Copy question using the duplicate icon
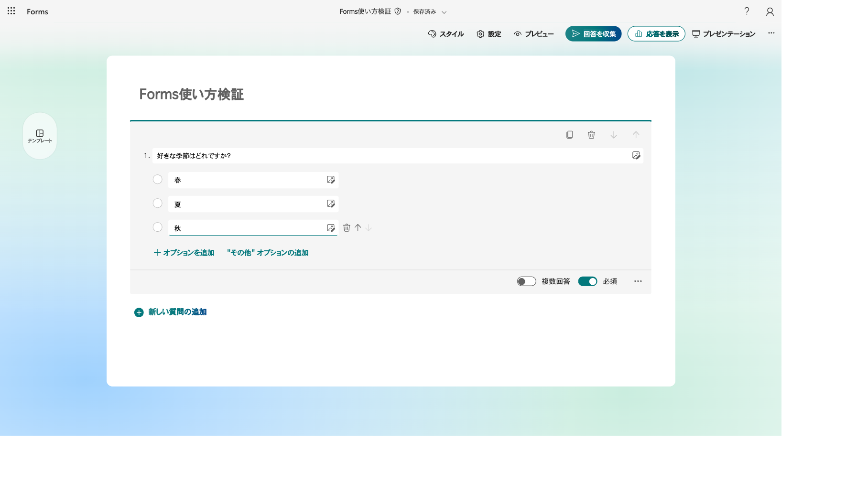This screenshot has width=868, height=484. (x=569, y=135)
